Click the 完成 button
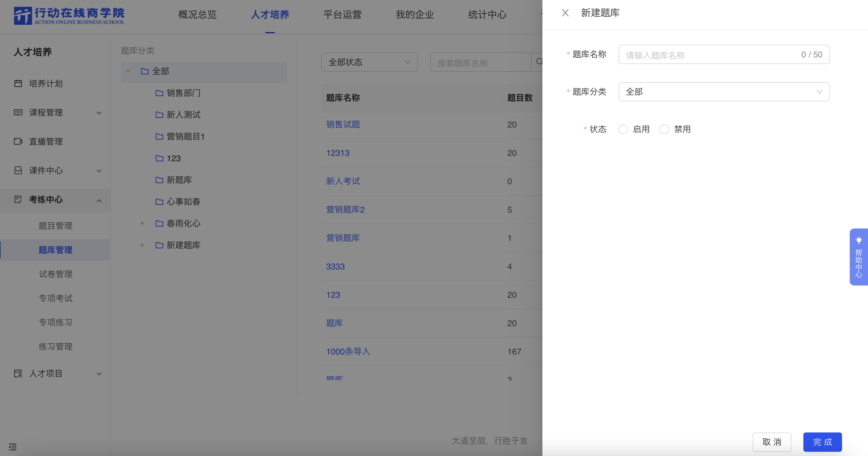The height and width of the screenshot is (456, 868). (x=822, y=442)
